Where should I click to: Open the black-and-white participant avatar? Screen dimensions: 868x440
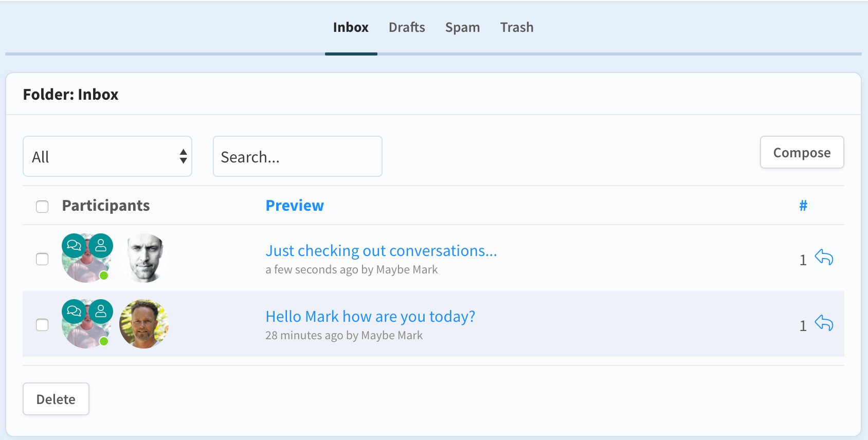pos(144,258)
